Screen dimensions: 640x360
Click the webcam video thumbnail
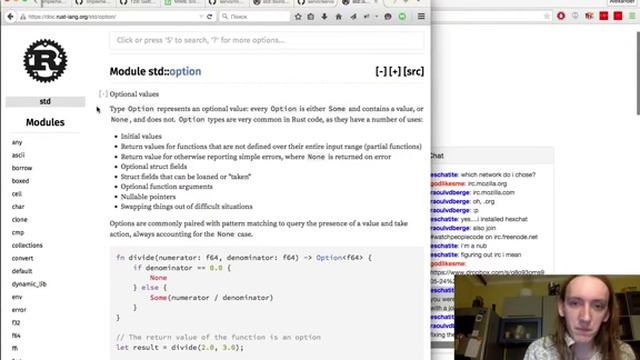tap(547, 317)
